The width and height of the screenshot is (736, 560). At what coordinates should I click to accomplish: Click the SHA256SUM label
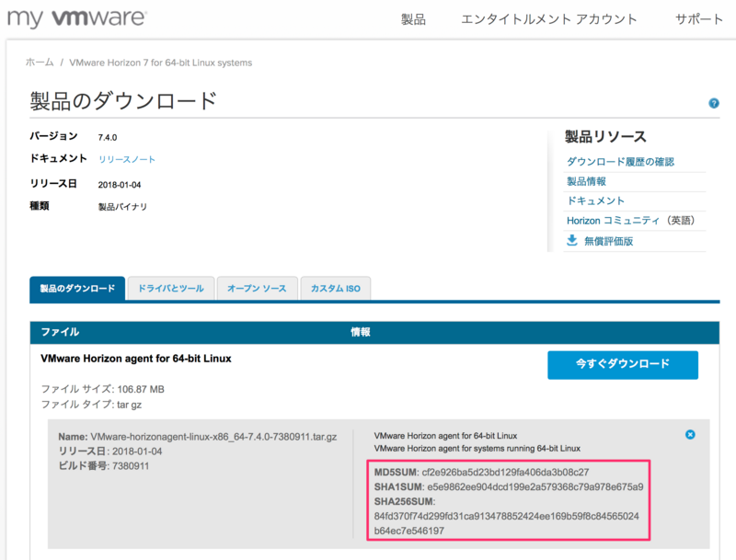[x=405, y=502]
